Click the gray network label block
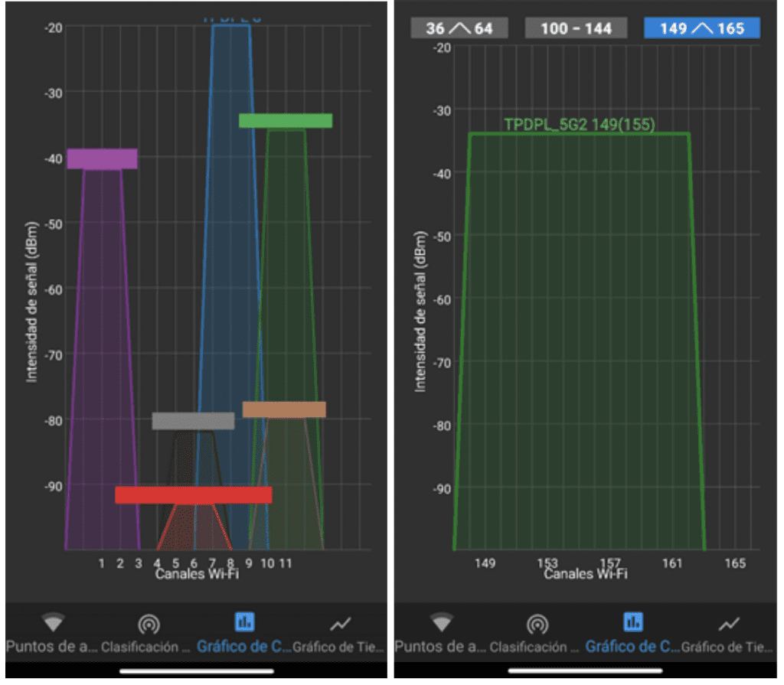The image size is (784, 685). pyautogui.click(x=193, y=421)
